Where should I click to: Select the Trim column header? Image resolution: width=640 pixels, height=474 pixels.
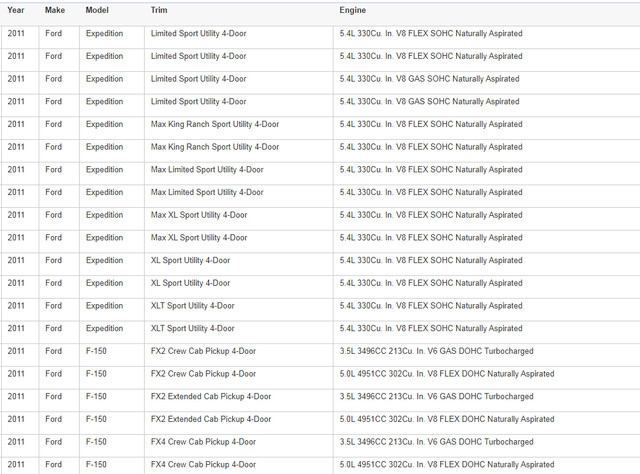159,10
